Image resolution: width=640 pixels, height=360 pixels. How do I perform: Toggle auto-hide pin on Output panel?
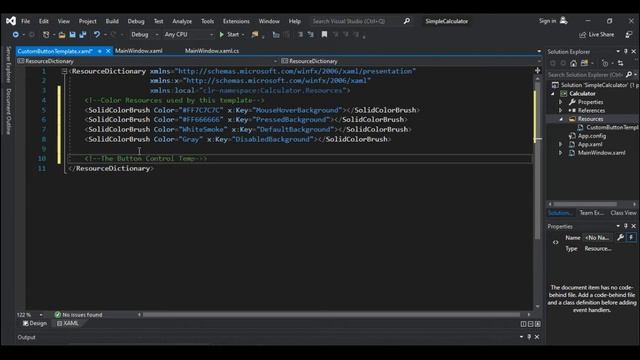pos(529,337)
